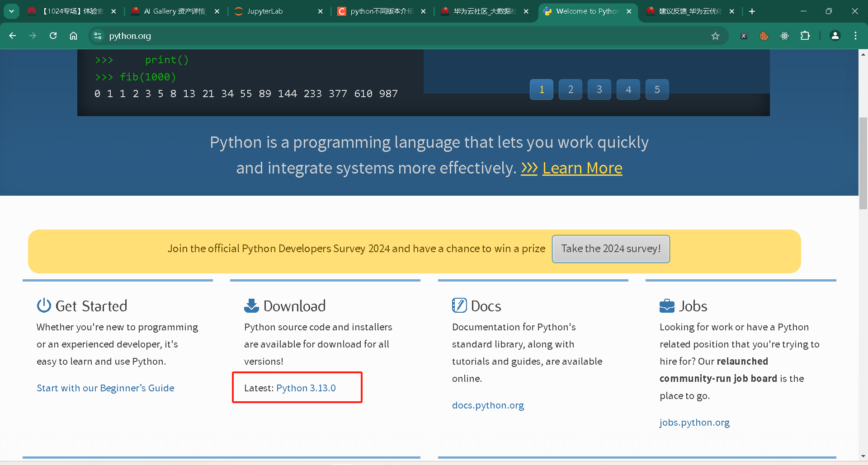Viewport: 868px width, 465px height.
Task: Click the Get Started heading
Action: (x=91, y=306)
